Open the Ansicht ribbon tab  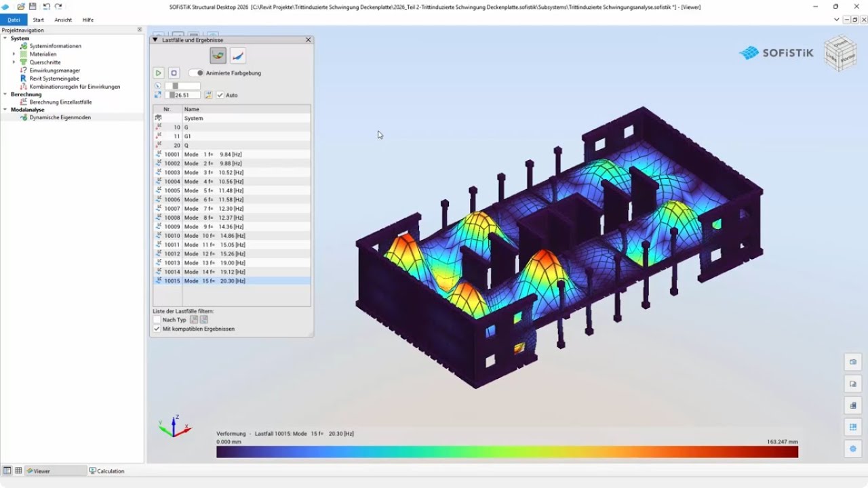click(63, 20)
